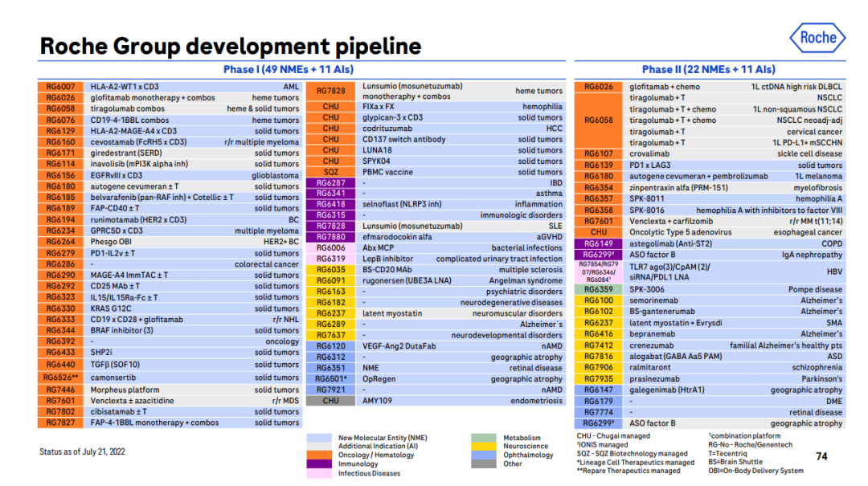Screen dimensions: 868x486
Task: Click 'selnoflast (NLRP3 inh)' entry
Action: (402, 204)
